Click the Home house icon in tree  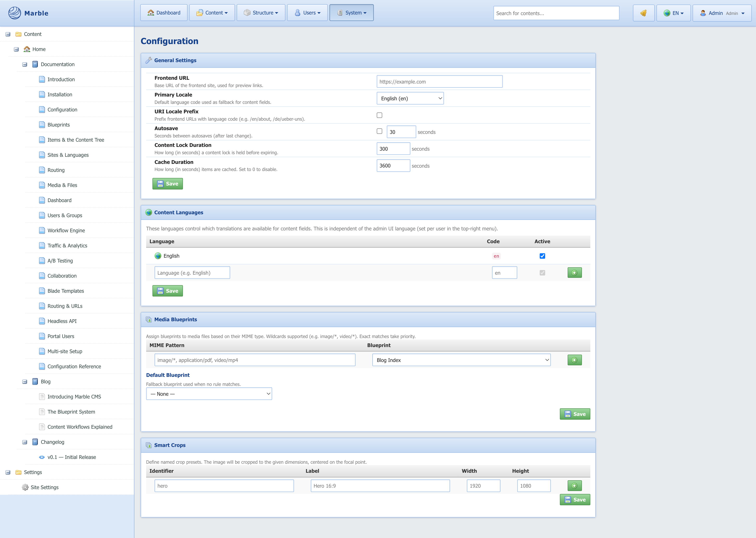click(x=27, y=49)
